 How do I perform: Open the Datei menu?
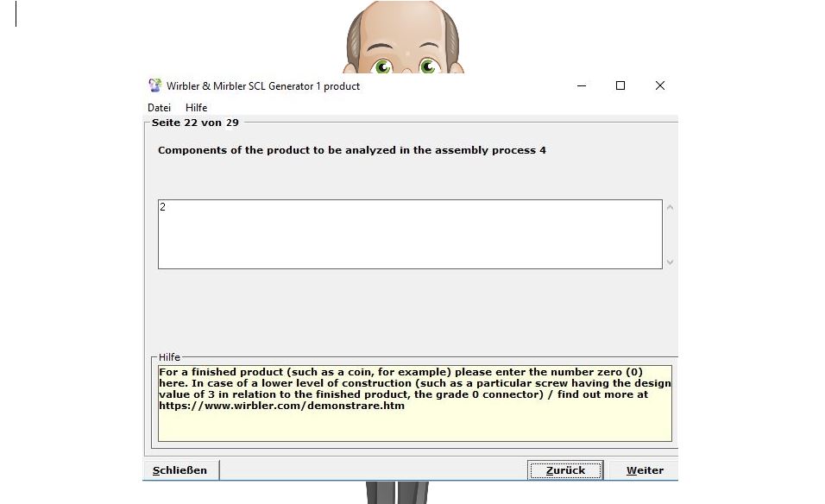[159, 108]
